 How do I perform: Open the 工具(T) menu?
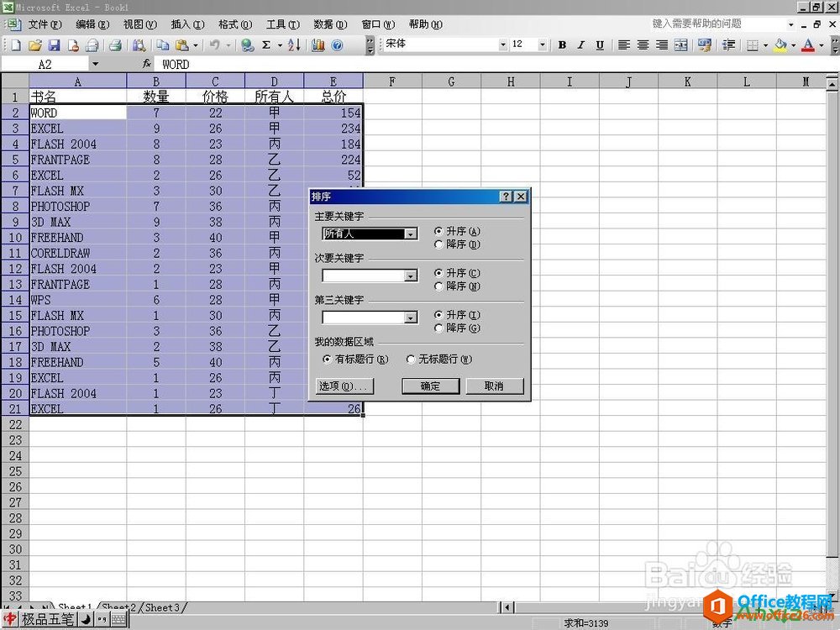(x=283, y=24)
